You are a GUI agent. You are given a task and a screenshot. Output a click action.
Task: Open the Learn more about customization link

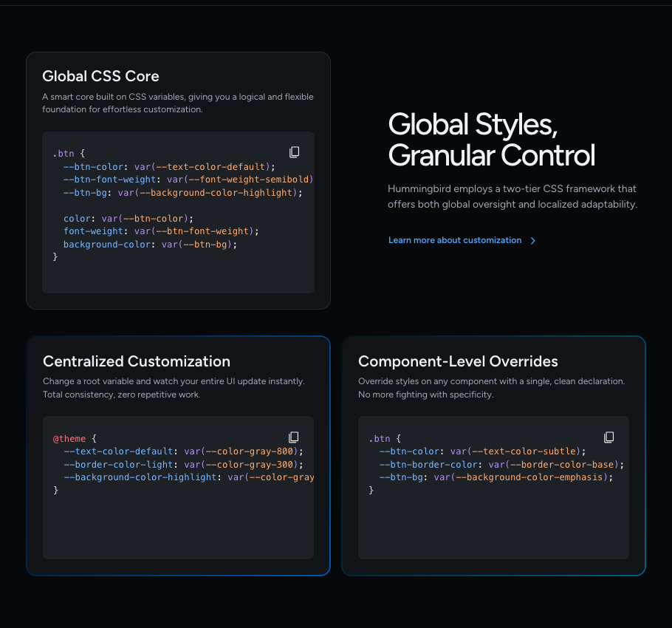455,240
